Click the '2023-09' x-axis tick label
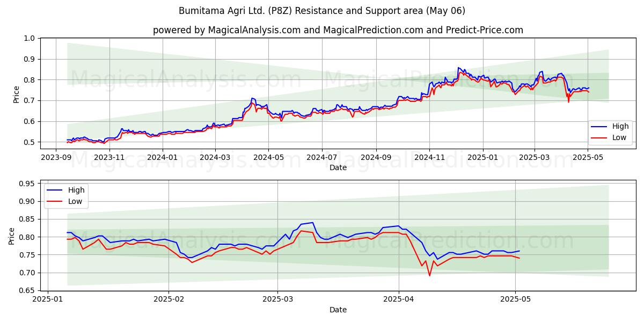Screen dimensions: 644x322 click(57, 158)
